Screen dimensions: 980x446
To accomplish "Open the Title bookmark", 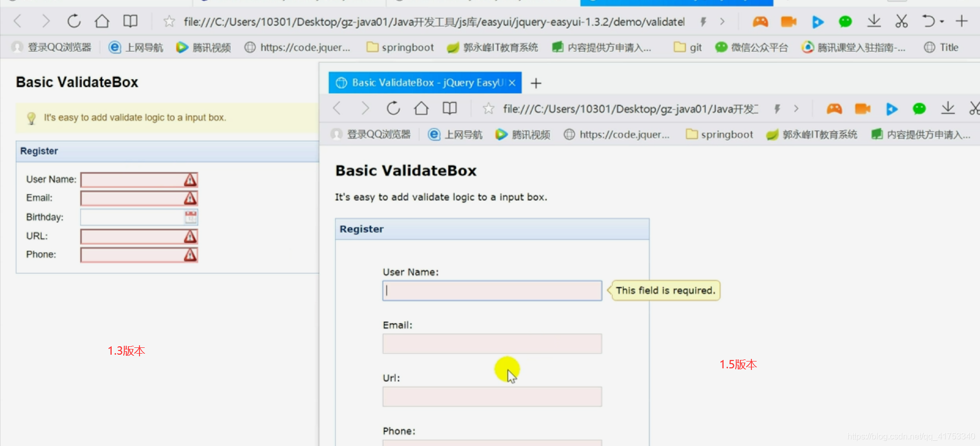I will click(941, 47).
